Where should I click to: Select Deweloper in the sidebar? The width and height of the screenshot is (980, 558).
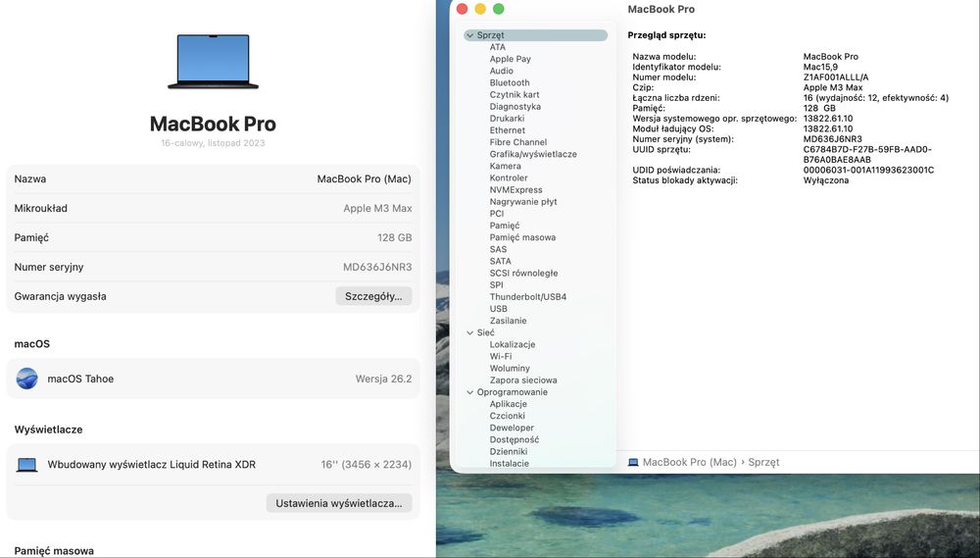pyautogui.click(x=512, y=428)
